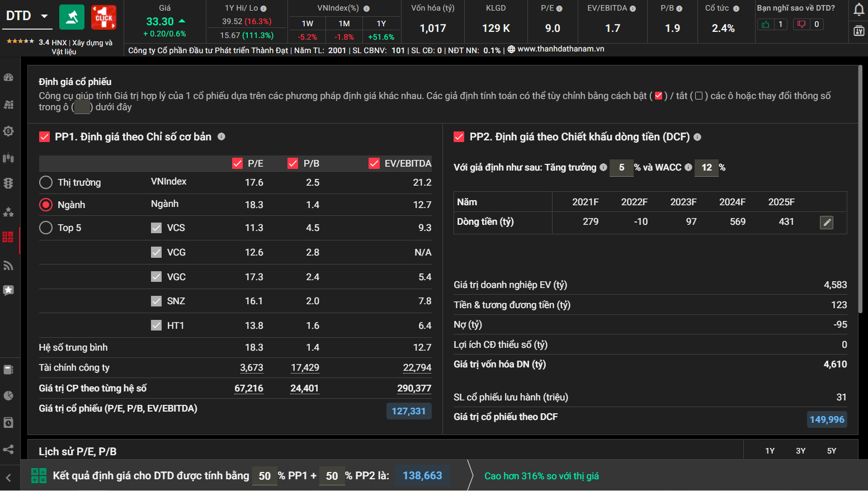Edit DCF cash flow with pencil icon
This screenshot has height=491, width=868.
(826, 223)
